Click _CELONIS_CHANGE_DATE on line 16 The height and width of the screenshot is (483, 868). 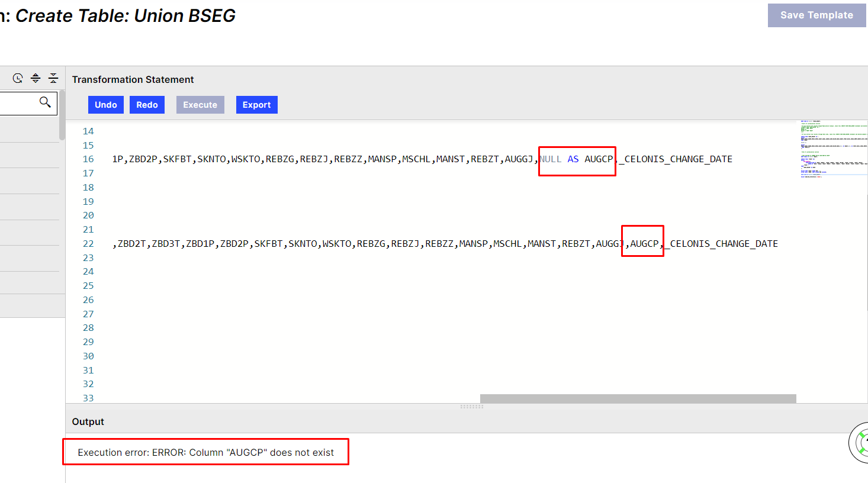[676, 159]
